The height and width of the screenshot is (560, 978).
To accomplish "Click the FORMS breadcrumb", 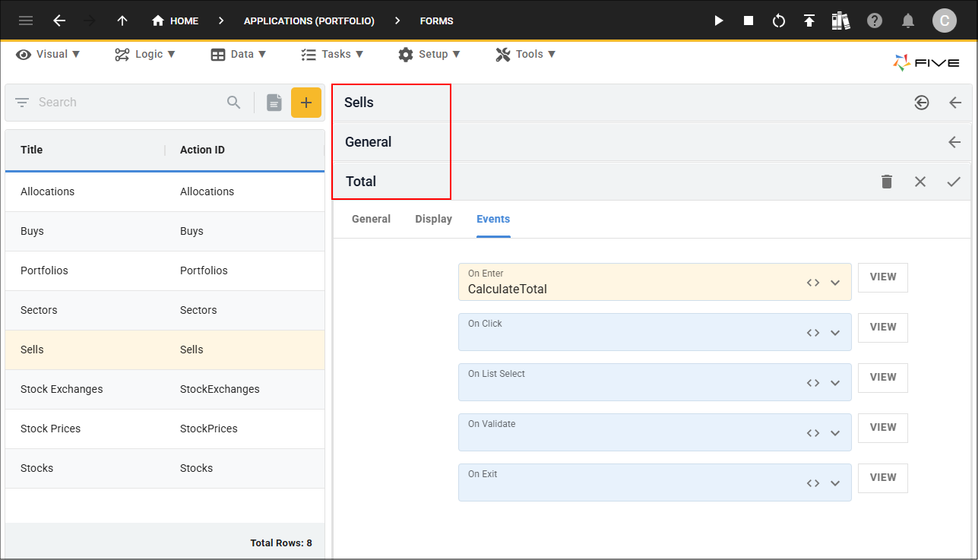I will [x=436, y=21].
